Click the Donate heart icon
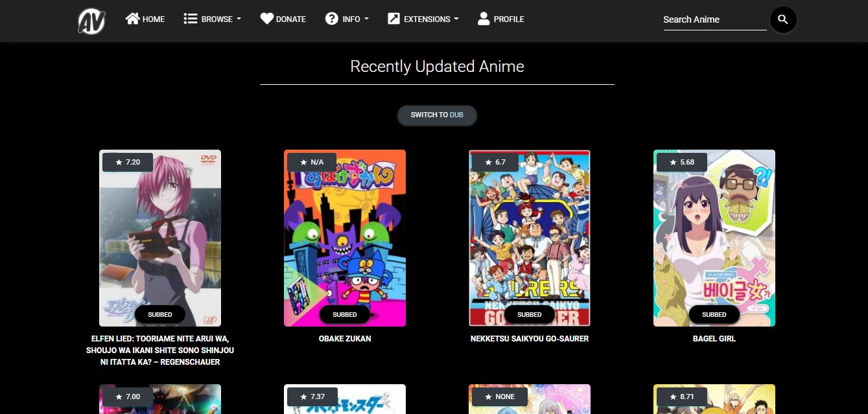868x414 pixels. (267, 19)
